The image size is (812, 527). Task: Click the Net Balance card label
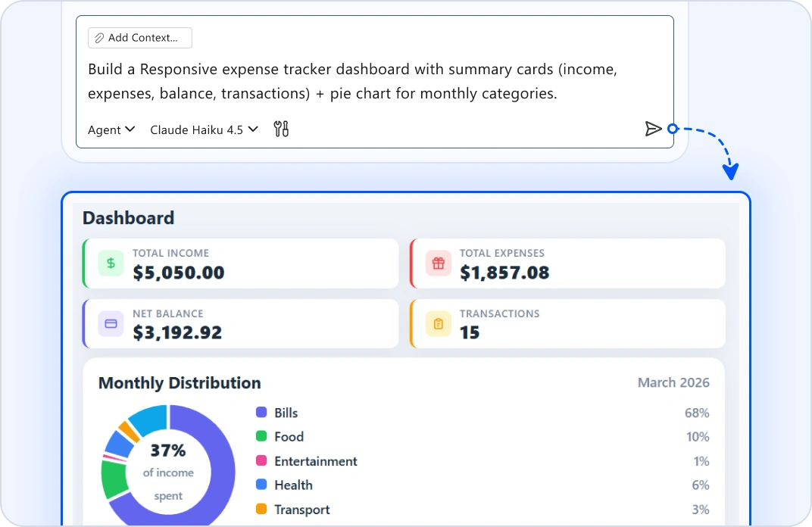click(x=168, y=313)
